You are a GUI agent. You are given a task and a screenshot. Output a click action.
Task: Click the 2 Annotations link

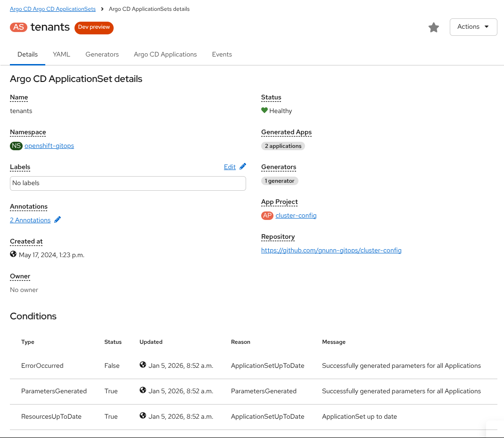[x=30, y=220]
